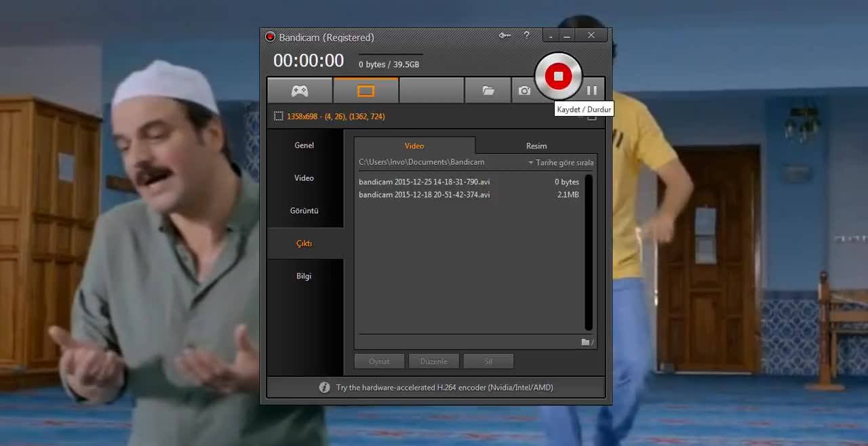
Task: Select the Çıktı section in sidebar
Action: click(x=304, y=243)
